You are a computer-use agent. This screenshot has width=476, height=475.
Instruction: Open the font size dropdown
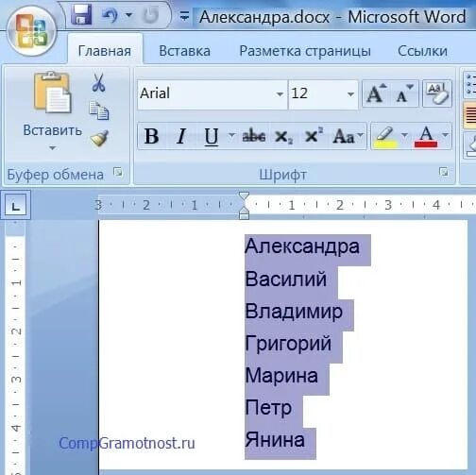[350, 94]
